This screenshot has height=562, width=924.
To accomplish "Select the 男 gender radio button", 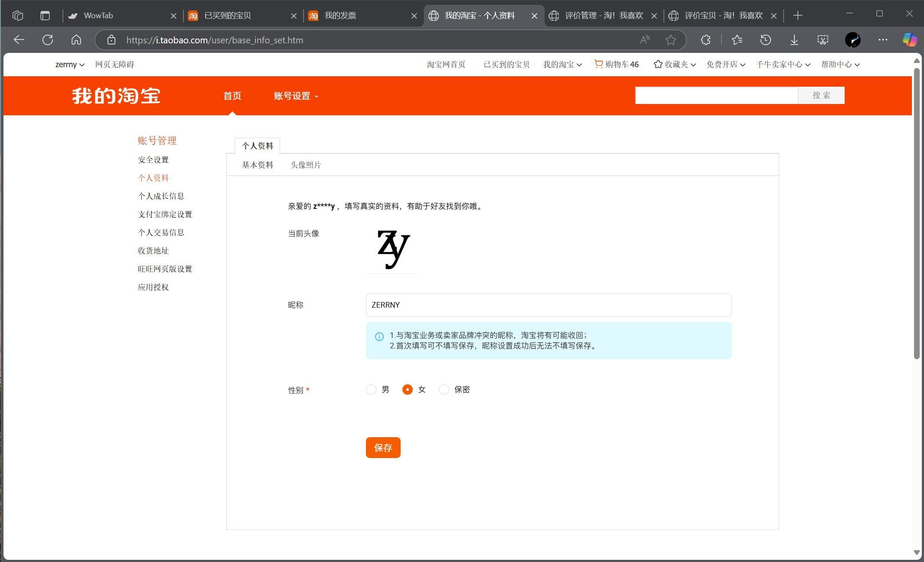I will click(x=371, y=390).
